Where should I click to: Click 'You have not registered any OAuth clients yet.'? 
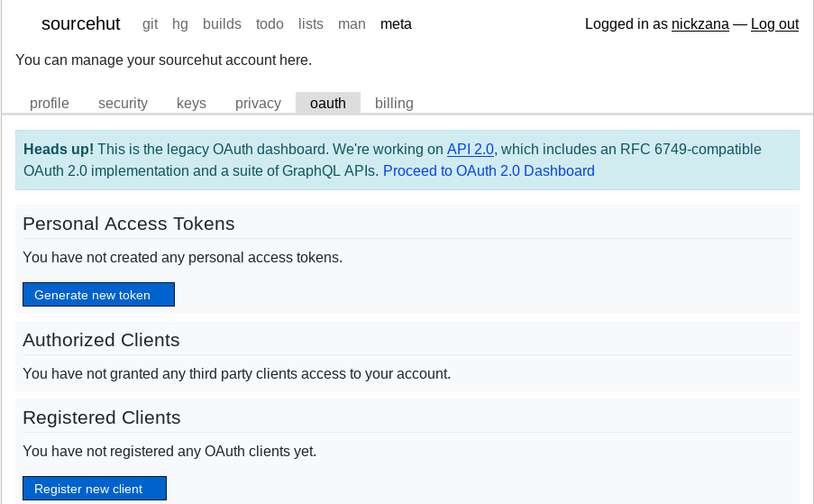pos(169,451)
